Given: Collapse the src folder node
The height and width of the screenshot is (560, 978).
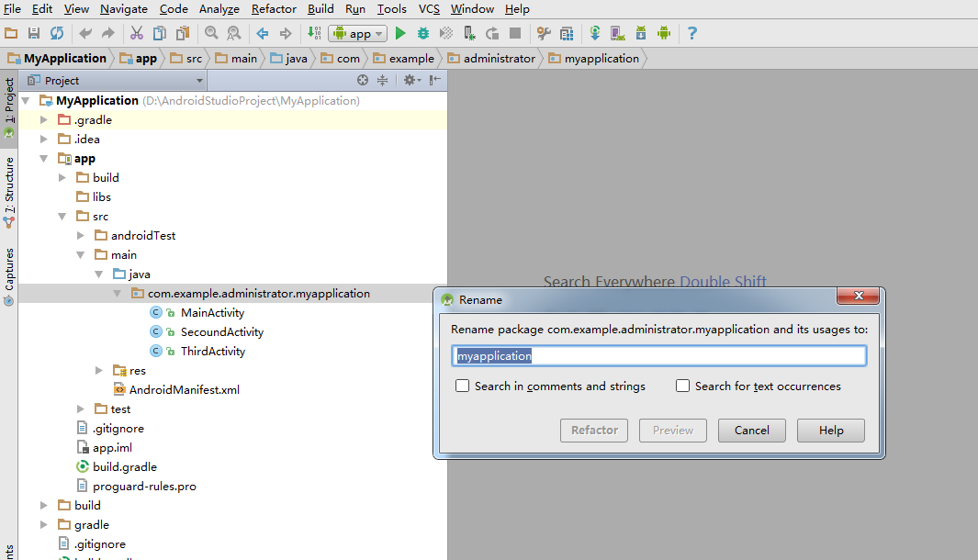Looking at the screenshot, I should 62,217.
